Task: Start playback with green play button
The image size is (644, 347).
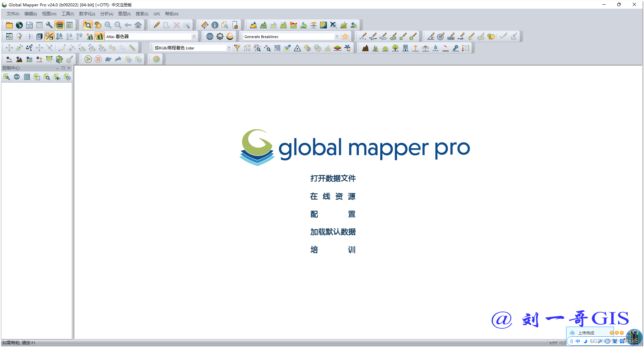Action: click(88, 59)
